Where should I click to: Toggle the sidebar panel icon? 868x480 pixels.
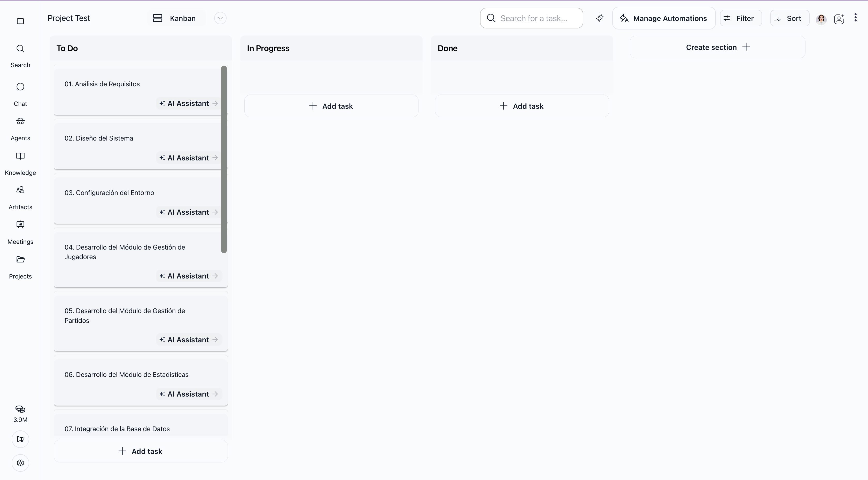[20, 21]
